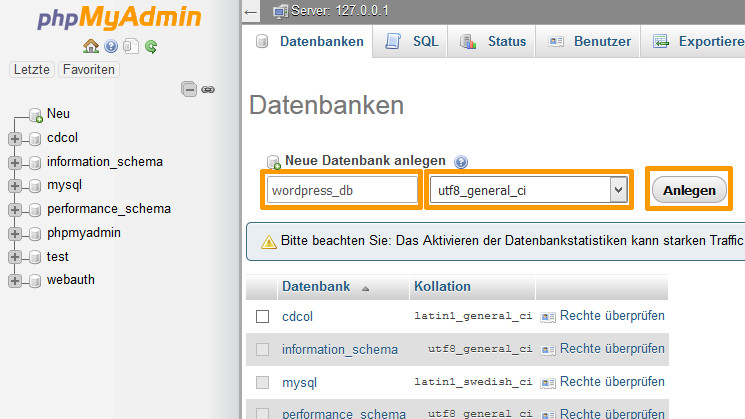This screenshot has width=745, height=419.
Task: Click Rechte überprüfen for cdcol
Action: [x=612, y=315]
